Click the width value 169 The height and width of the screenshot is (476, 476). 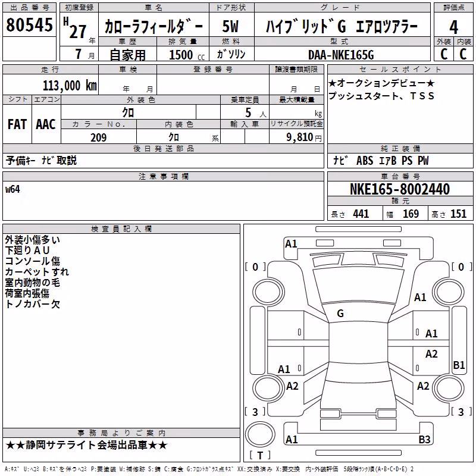411,214
